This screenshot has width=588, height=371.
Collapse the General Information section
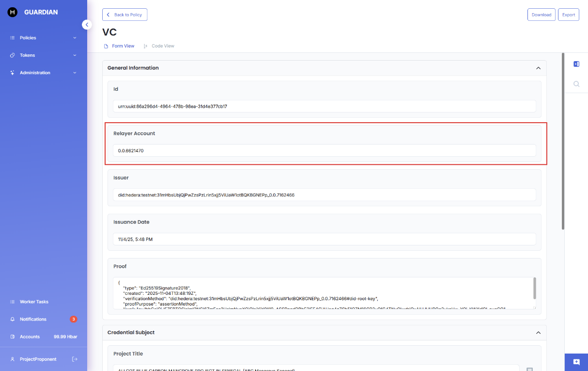click(x=538, y=68)
